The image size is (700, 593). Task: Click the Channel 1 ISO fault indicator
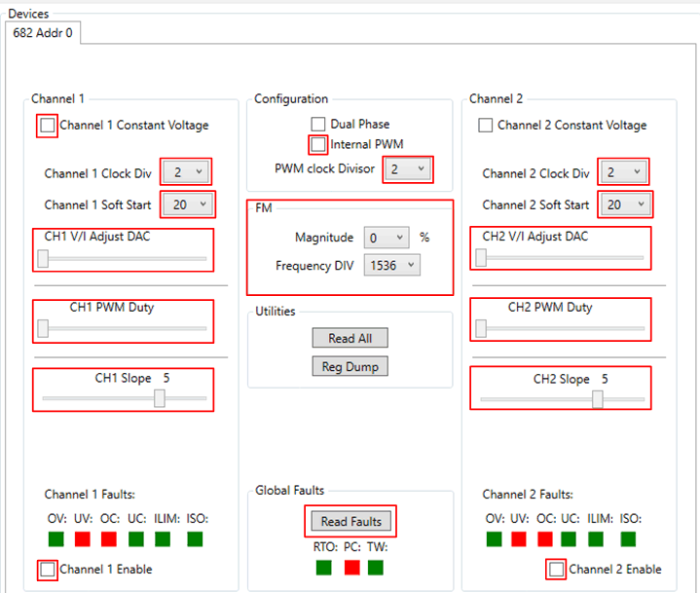coord(195,538)
